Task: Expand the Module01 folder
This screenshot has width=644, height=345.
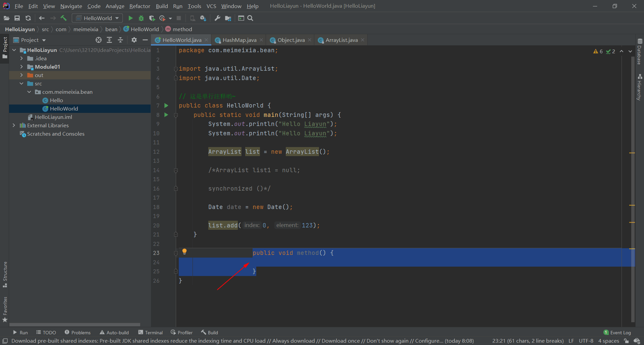Action: [x=21, y=67]
